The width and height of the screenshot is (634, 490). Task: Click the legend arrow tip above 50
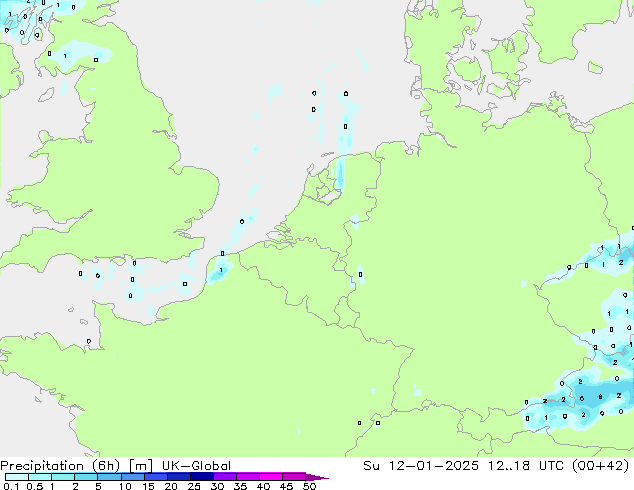(317, 477)
